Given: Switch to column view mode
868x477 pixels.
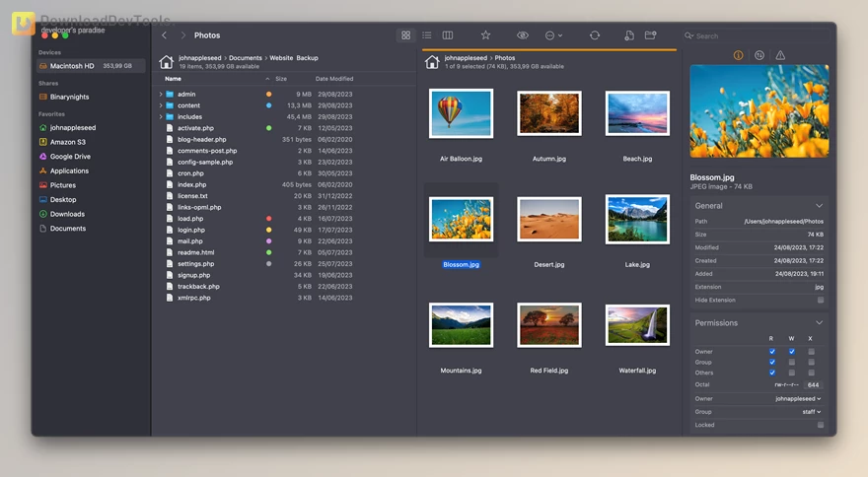Looking at the screenshot, I should tap(448, 35).
